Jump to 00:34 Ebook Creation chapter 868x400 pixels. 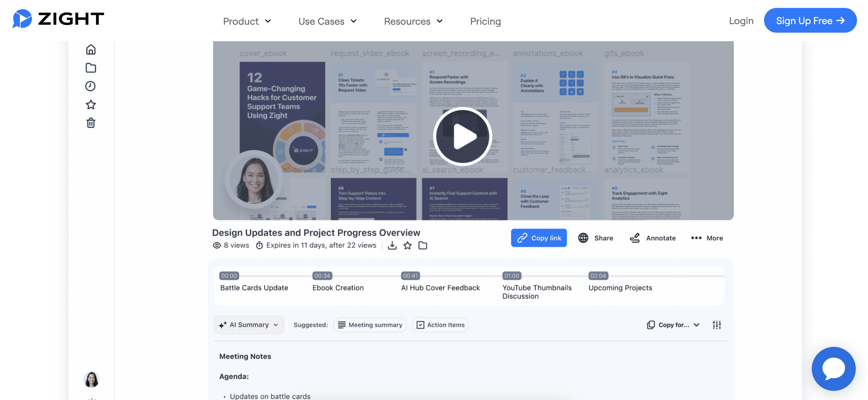pyautogui.click(x=338, y=282)
